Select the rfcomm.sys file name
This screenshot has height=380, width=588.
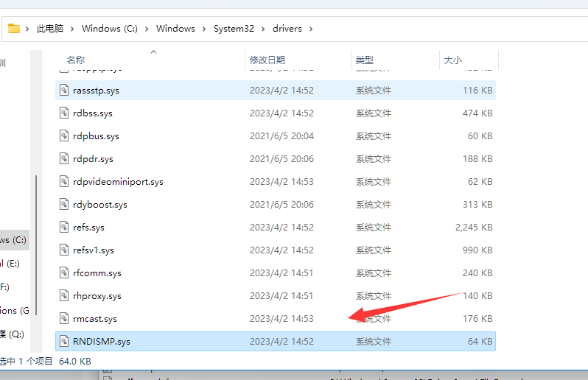tap(97, 273)
